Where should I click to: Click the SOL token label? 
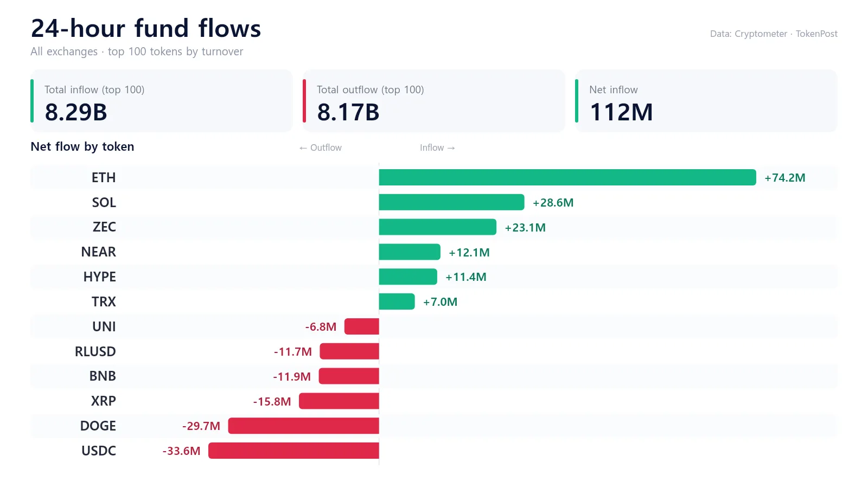(x=104, y=203)
